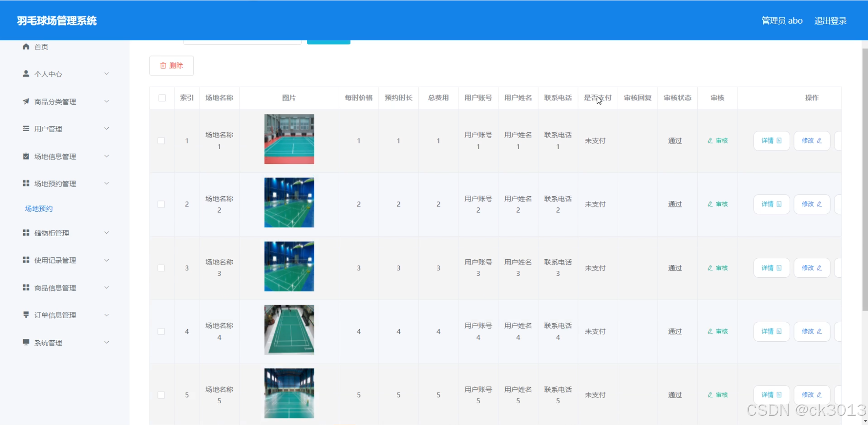This screenshot has height=425, width=868.
Task: Open the 储物柜管理 menu label
Action: [52, 233]
